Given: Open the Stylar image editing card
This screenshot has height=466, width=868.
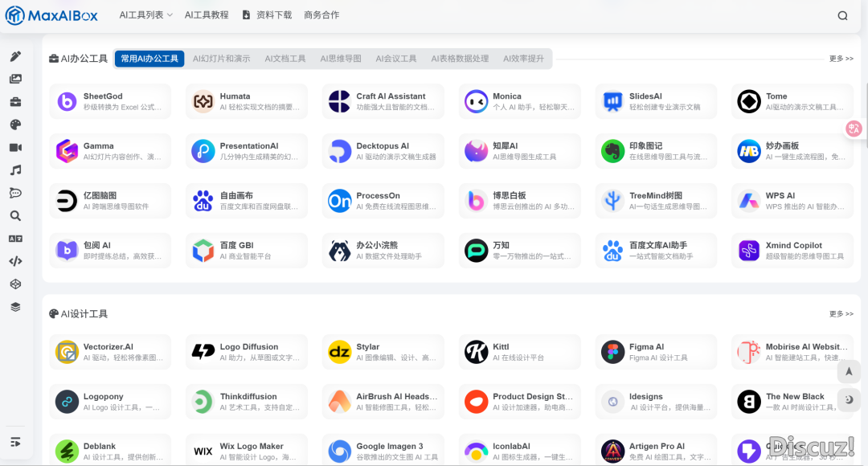Looking at the screenshot, I should (383, 352).
